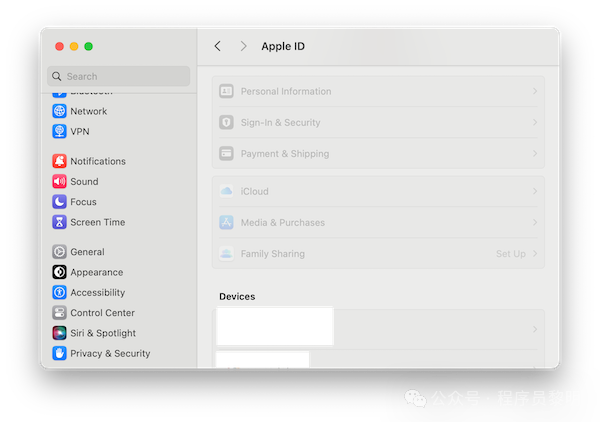This screenshot has height=422, width=600.
Task: Open VPN sidebar icon
Action: pyautogui.click(x=59, y=131)
